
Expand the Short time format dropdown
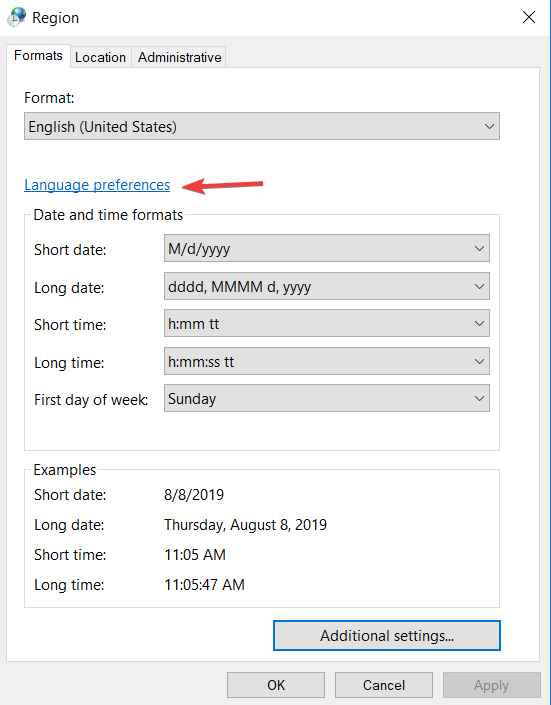tap(327, 323)
